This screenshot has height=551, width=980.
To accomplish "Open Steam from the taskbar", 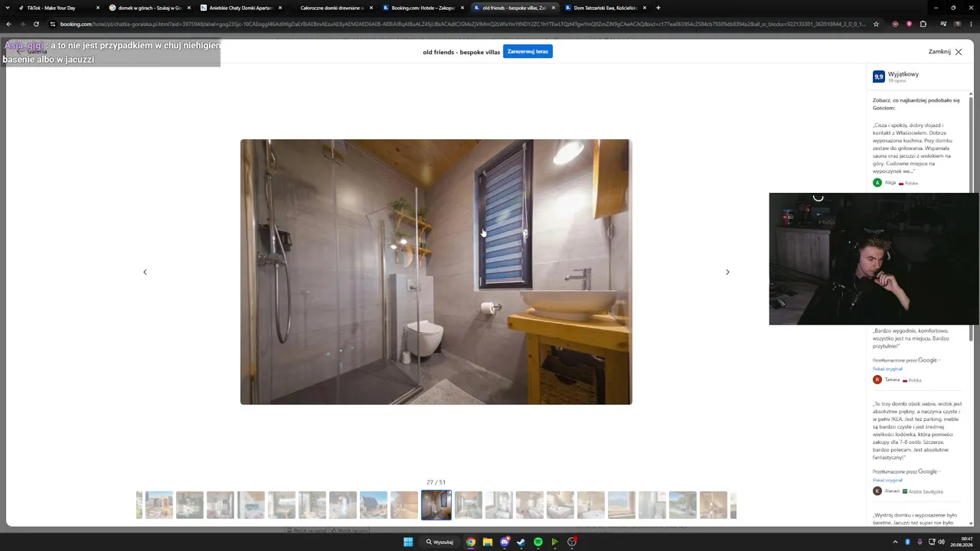I will point(521,542).
